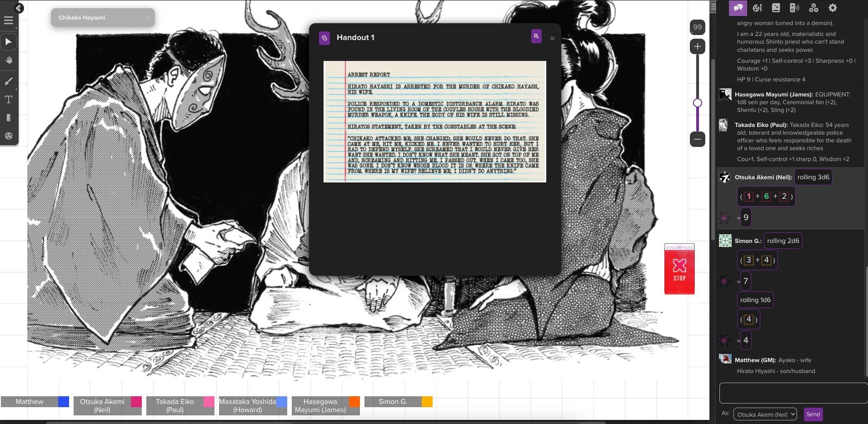Click the Otsuka Akemi (Neil) nameplate
The height and width of the screenshot is (424, 868).
tap(102, 405)
